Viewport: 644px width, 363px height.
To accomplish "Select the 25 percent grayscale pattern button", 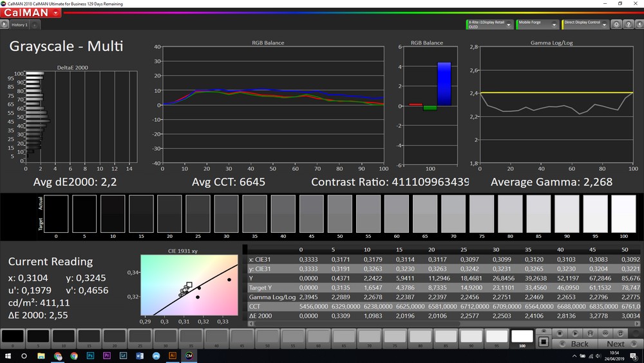I will 140,338.
